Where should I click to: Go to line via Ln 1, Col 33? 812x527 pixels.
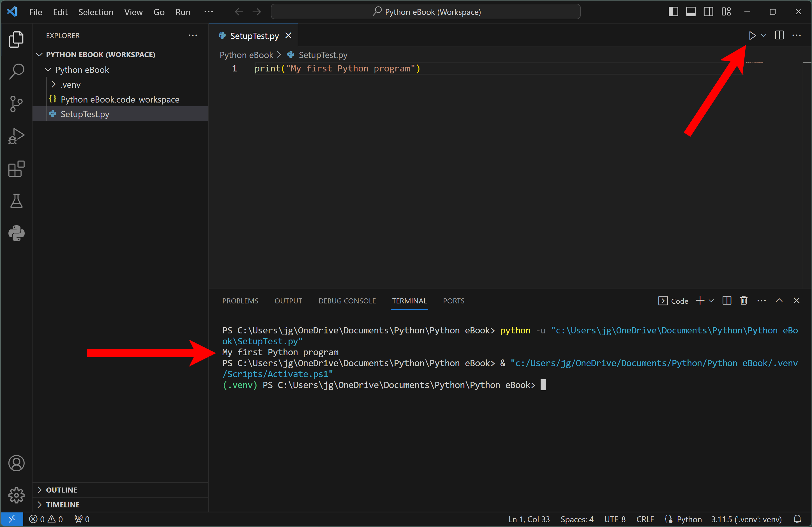(x=529, y=519)
